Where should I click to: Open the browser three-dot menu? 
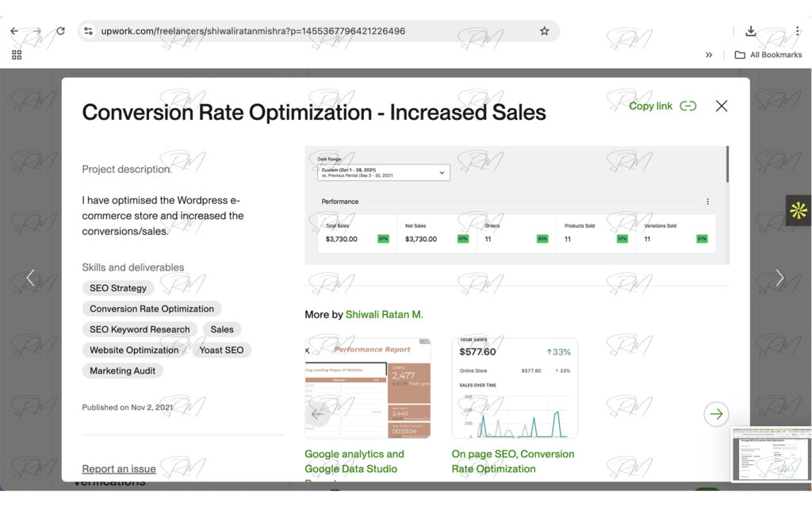coord(798,31)
